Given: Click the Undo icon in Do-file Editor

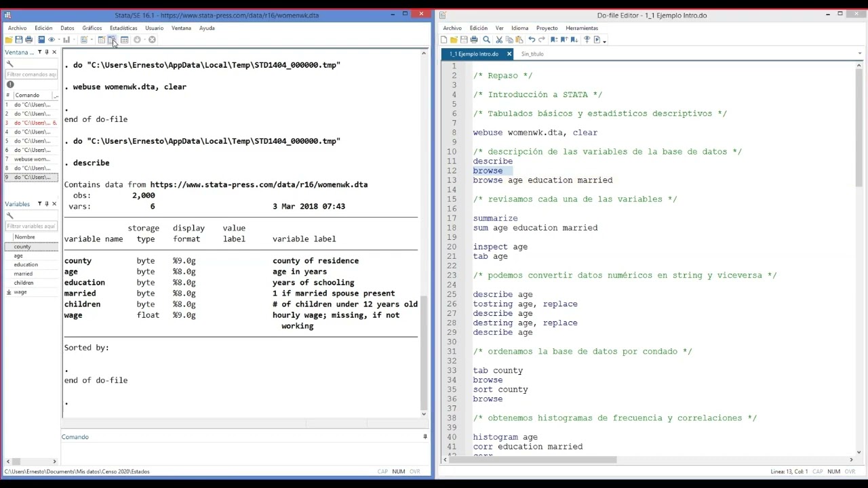Looking at the screenshot, I should (x=532, y=39).
